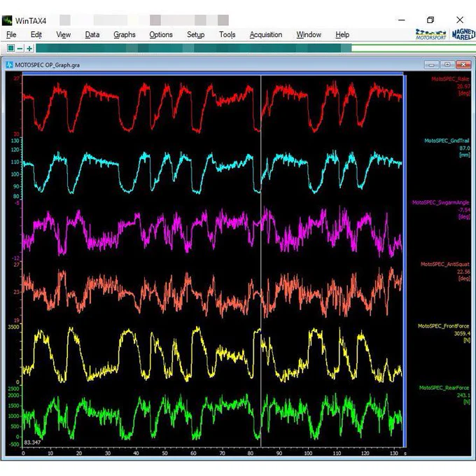The image size is (476, 476).
Task: Restore the MOTOSPEC OP_Graph.gra graph window
Action: click(447, 64)
